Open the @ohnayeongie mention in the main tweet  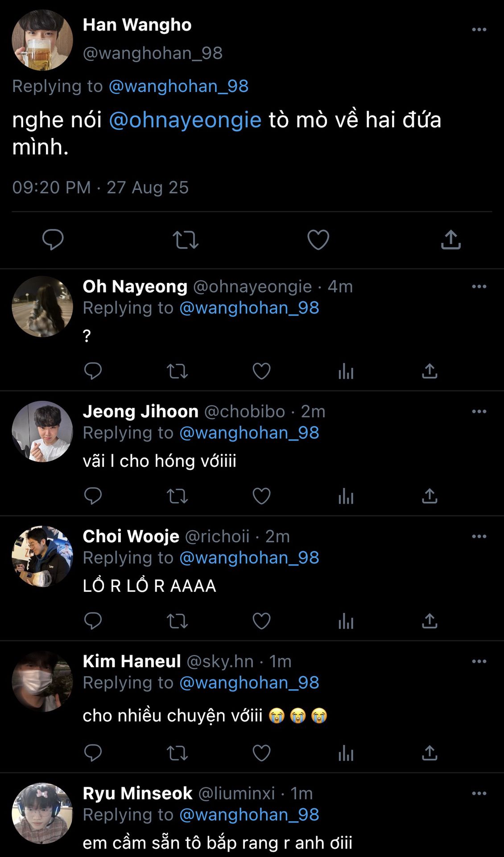coord(185,120)
